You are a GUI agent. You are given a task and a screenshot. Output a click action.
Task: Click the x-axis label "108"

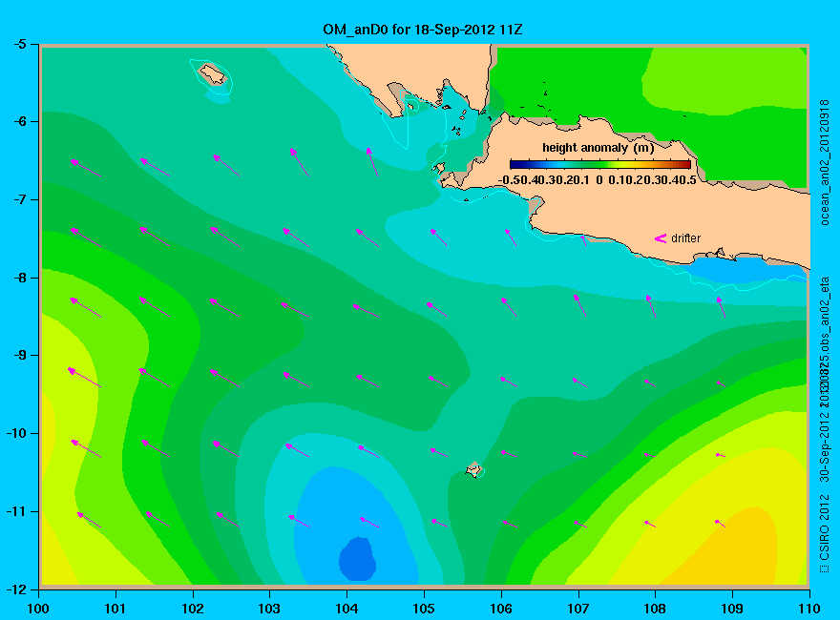(655, 609)
